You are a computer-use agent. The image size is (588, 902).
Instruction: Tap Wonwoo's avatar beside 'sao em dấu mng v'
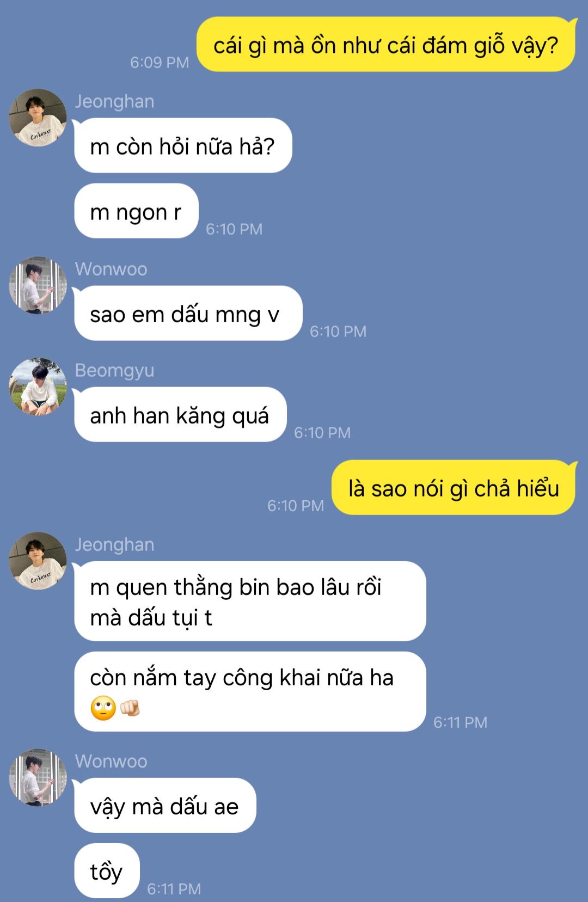[38, 285]
